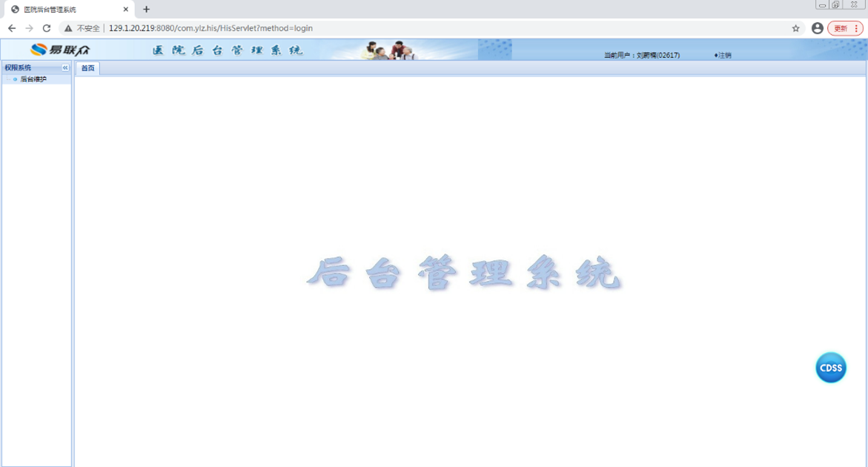Image resolution: width=868 pixels, height=467 pixels.
Task: Click the 注销 logout link
Action: (723, 56)
